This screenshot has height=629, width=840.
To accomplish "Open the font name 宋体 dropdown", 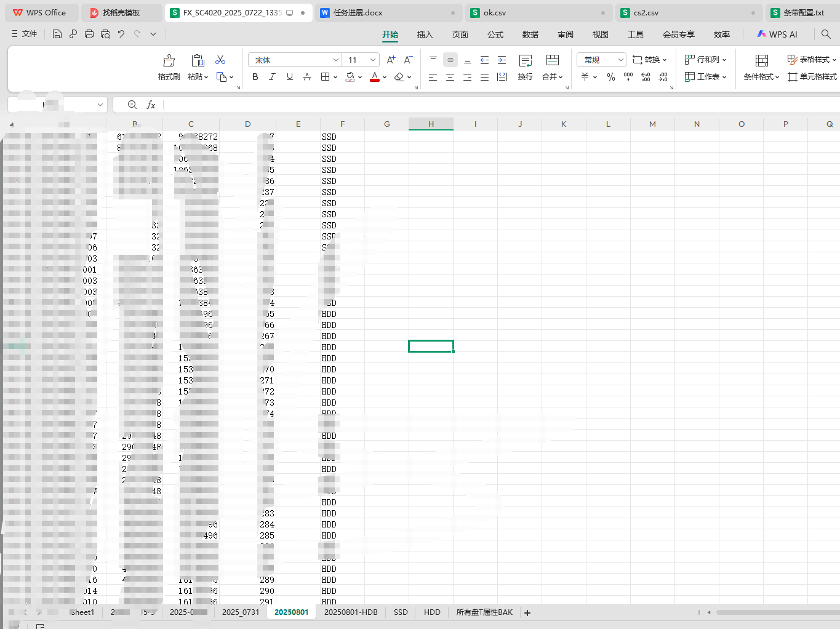I will coord(336,60).
